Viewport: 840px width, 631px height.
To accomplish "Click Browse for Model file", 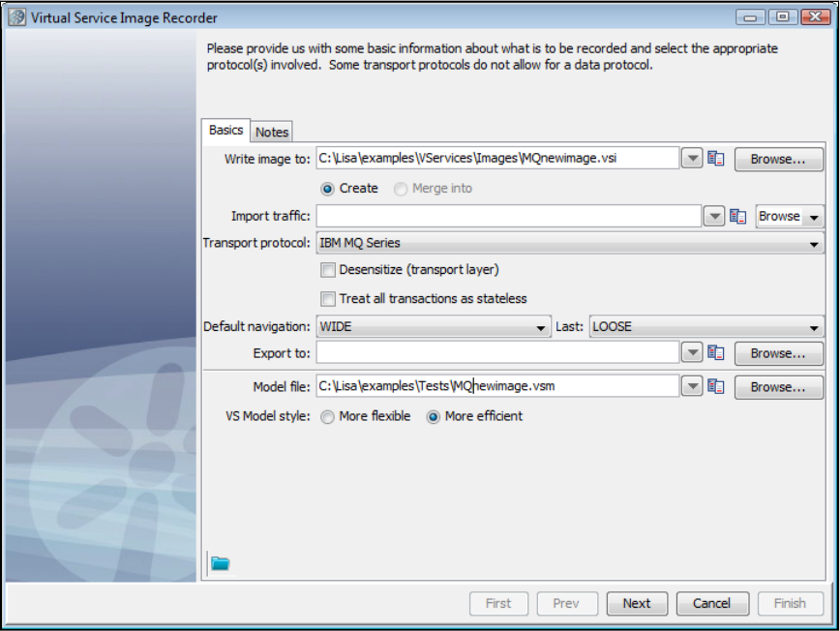I will [778, 387].
